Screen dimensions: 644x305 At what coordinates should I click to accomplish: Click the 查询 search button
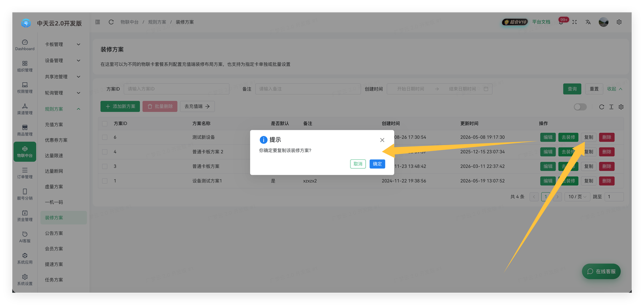[572, 89]
